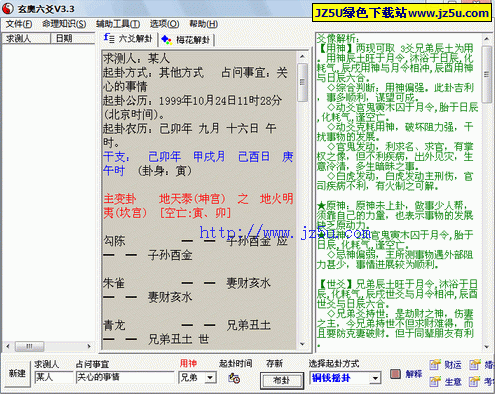Click the 起卦公历 1999年10月24日 line
The image size is (495, 394).
click(193, 108)
